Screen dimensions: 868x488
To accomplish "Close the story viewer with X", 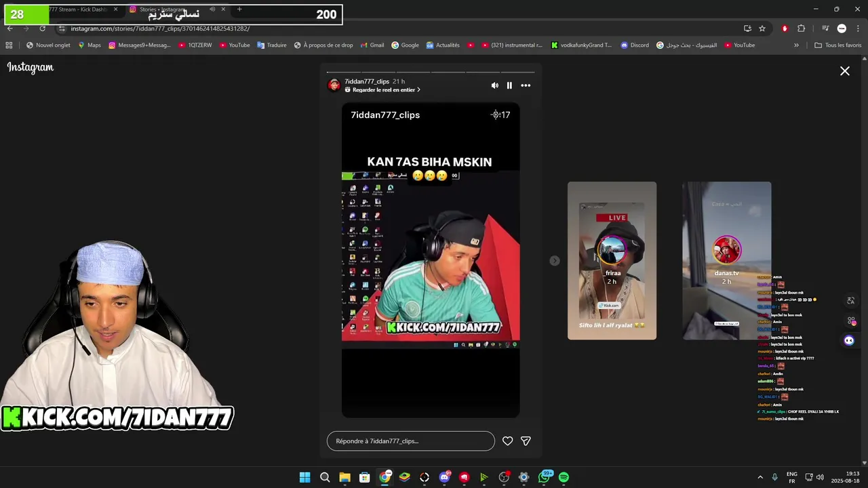I will [845, 71].
